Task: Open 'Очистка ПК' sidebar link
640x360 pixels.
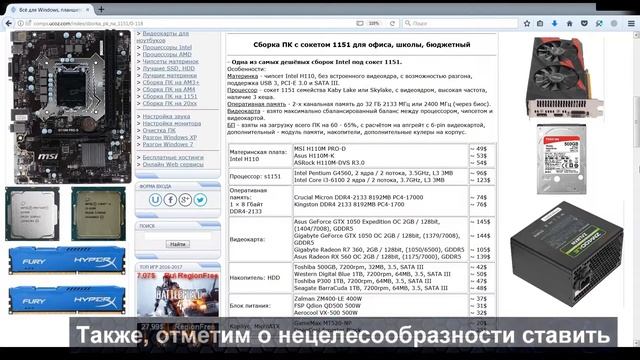Action: 159,130
